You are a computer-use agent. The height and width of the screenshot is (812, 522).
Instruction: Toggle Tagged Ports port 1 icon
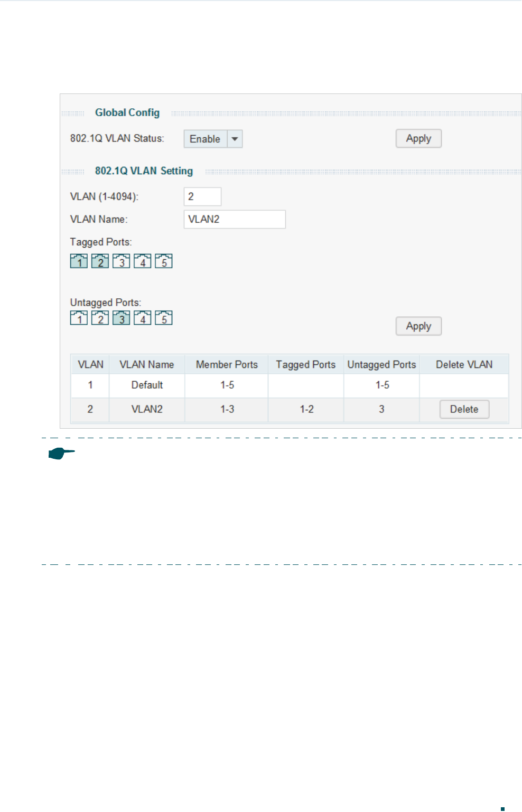pyautogui.click(x=79, y=261)
